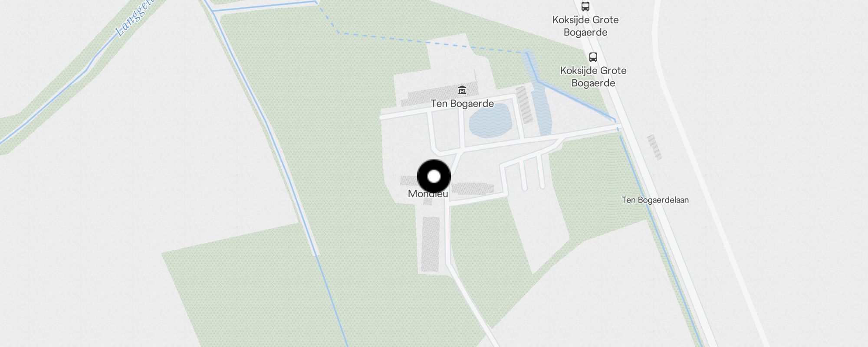Select the lower Koksijde Grote Bogaerde bus icon
The image size is (868, 347).
(x=593, y=57)
